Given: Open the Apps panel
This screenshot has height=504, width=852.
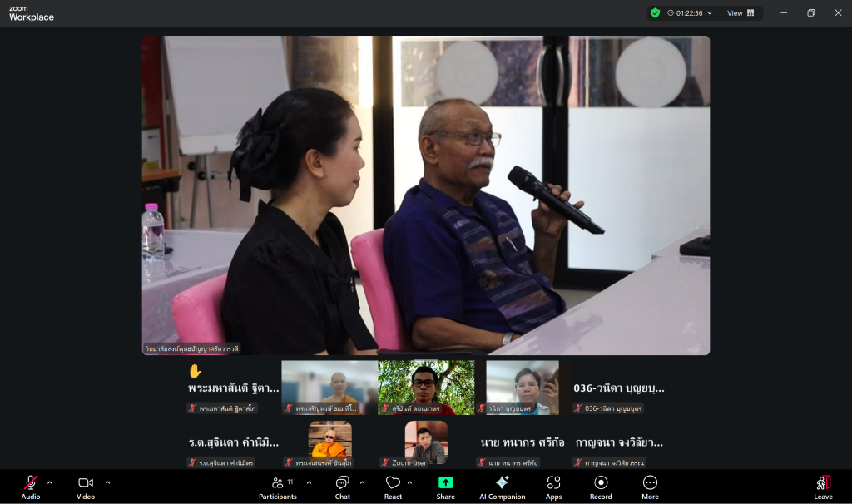Looking at the screenshot, I should pyautogui.click(x=553, y=487).
